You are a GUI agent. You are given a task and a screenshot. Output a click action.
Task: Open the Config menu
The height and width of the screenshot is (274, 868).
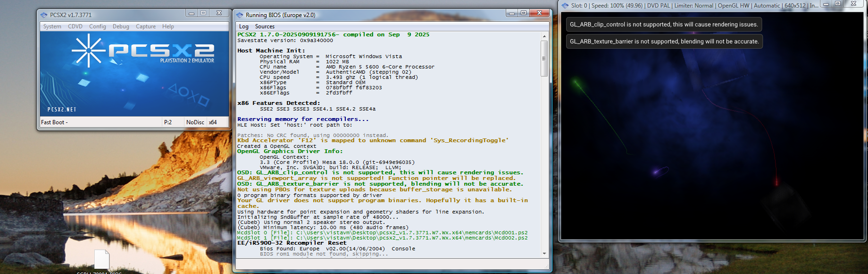coord(98,26)
